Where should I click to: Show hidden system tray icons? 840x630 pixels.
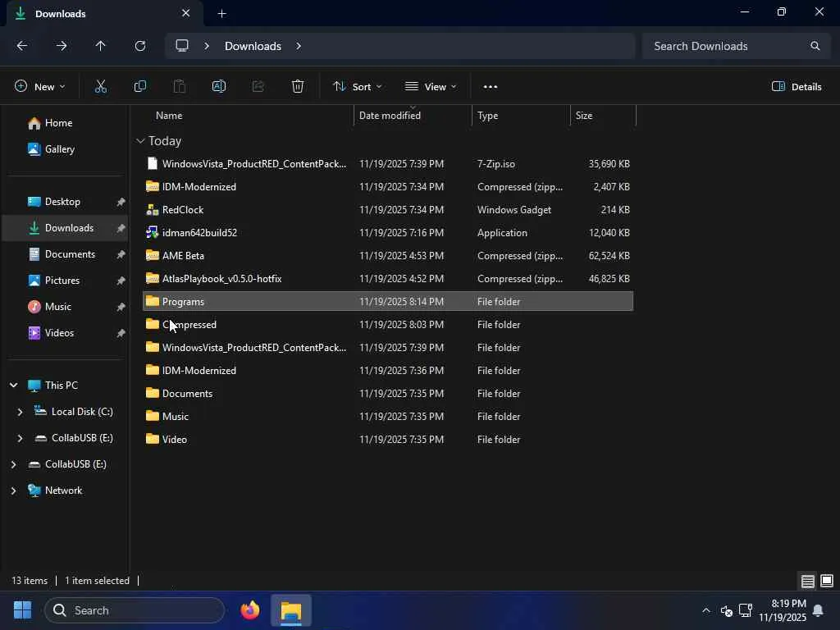pyautogui.click(x=706, y=610)
